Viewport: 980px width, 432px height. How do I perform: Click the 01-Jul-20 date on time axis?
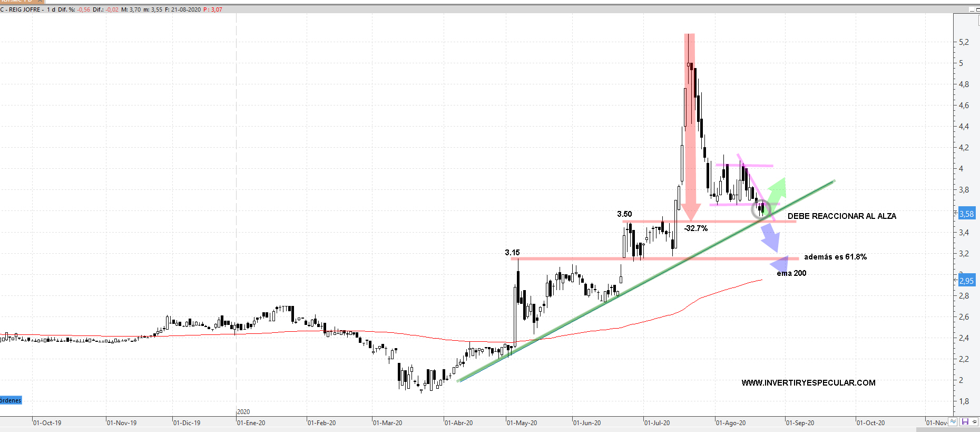pyautogui.click(x=657, y=423)
